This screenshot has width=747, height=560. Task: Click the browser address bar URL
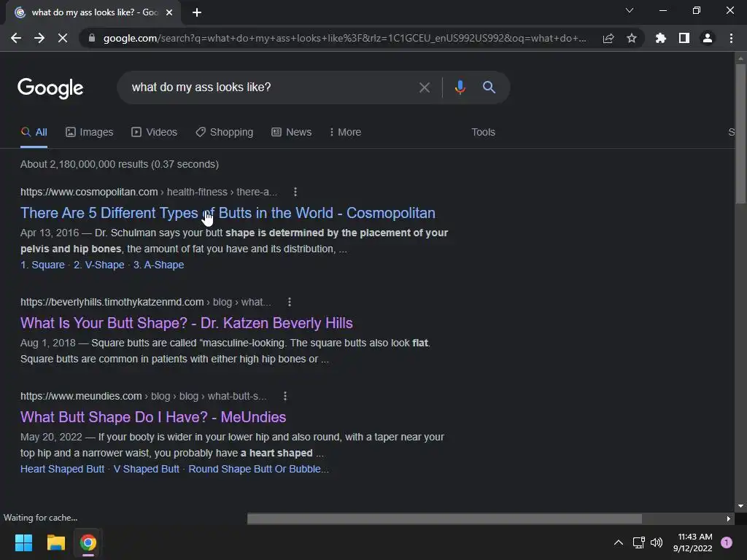(344, 38)
